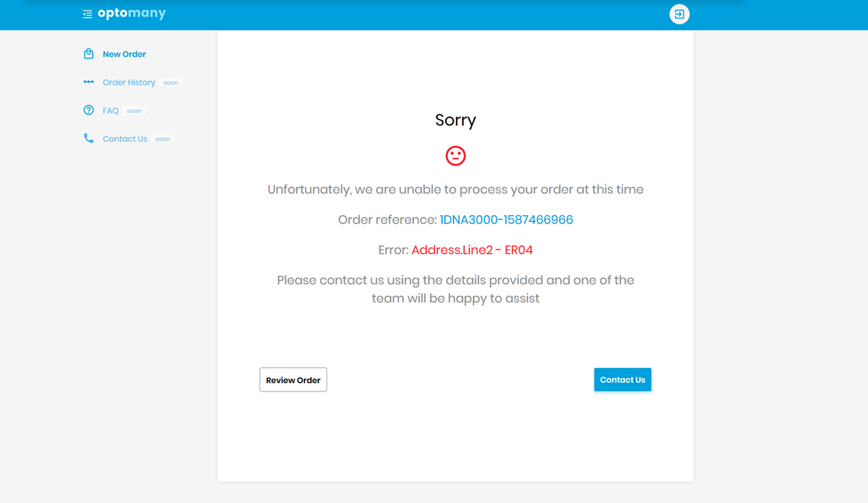Click the 'unable to process your order' message
This screenshot has width=868, height=503.
click(456, 189)
